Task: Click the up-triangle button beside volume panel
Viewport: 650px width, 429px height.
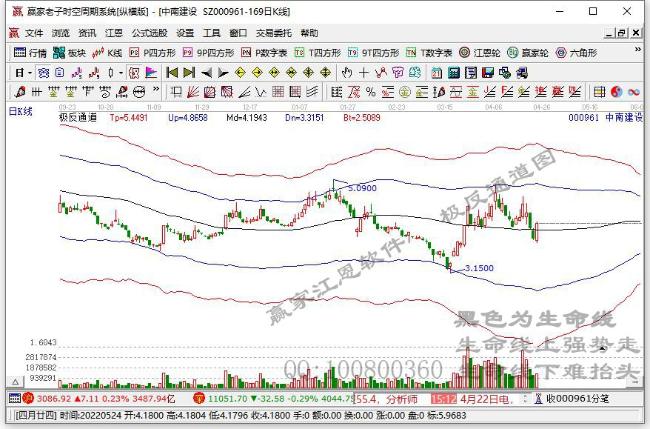Action: coord(15,382)
